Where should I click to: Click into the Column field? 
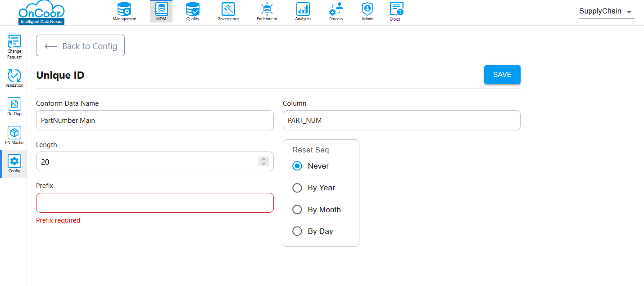tap(402, 121)
